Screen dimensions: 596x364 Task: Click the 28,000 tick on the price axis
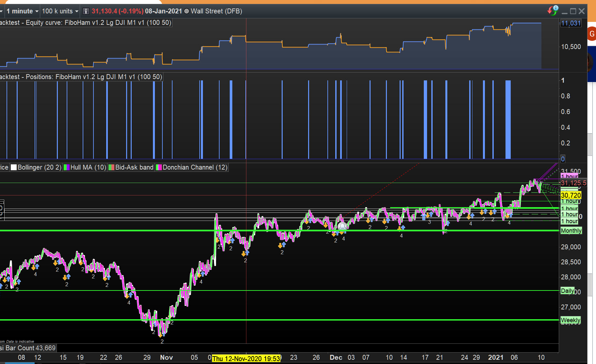pyautogui.click(x=571, y=277)
